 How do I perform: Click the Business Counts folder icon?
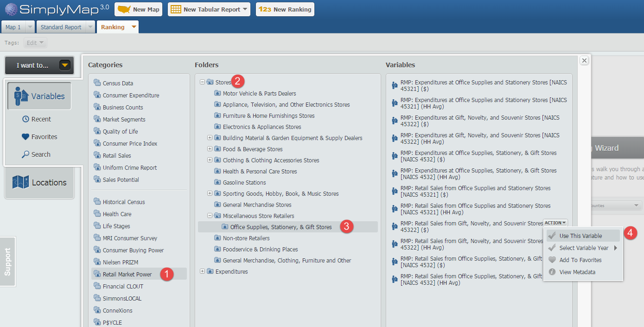click(97, 107)
